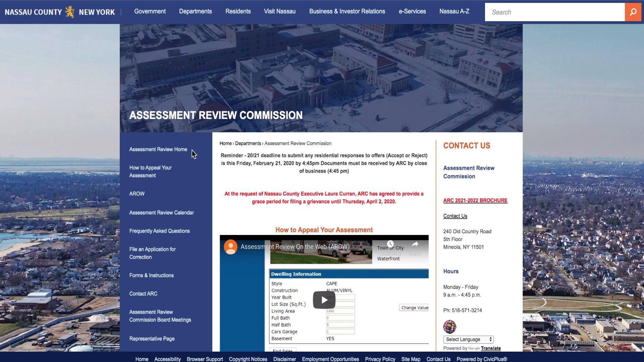Viewport: 644px width, 362px height.
Task: Click the video Share arrow icon
Action: coord(415,244)
